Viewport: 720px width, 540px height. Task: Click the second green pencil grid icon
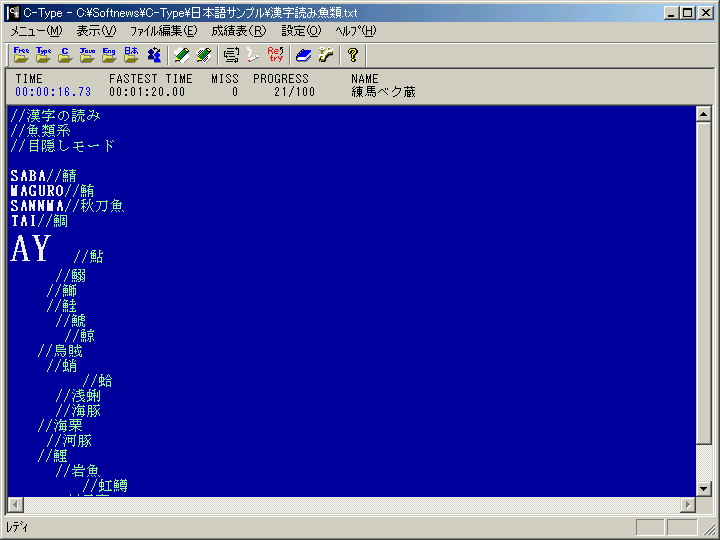pyautogui.click(x=203, y=55)
